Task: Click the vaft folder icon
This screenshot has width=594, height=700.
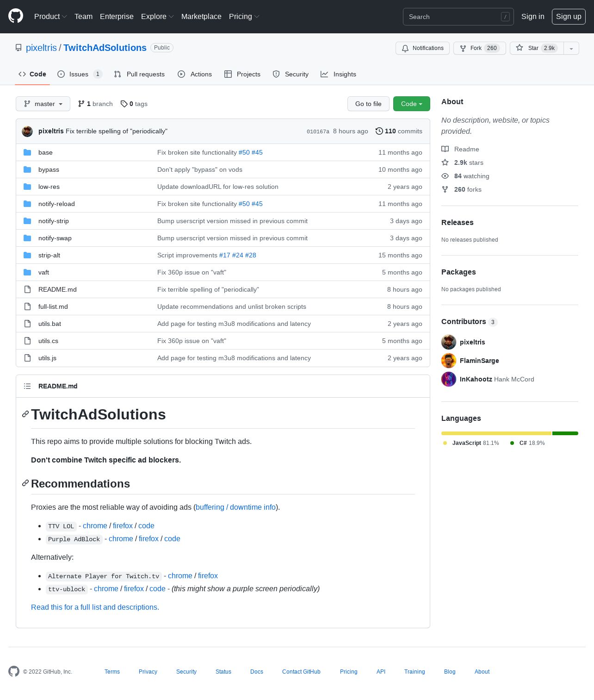Action: (x=27, y=272)
